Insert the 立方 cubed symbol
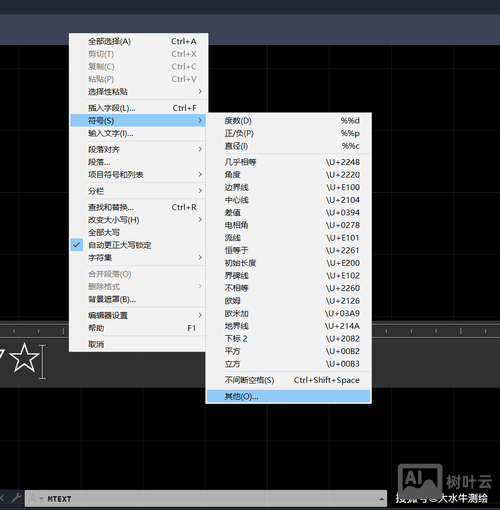This screenshot has height=510, width=500. point(289,364)
